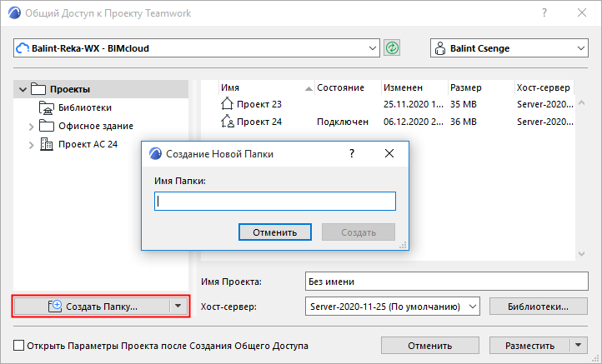
Task: Click the 36 MB size cell
Action: pos(464,122)
